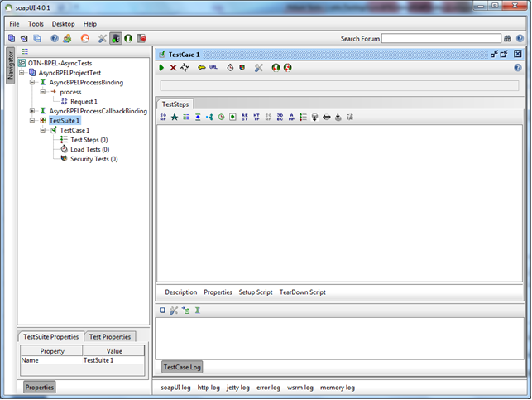
Task: Run TestCase 1 with green play arrow
Action: [x=161, y=68]
